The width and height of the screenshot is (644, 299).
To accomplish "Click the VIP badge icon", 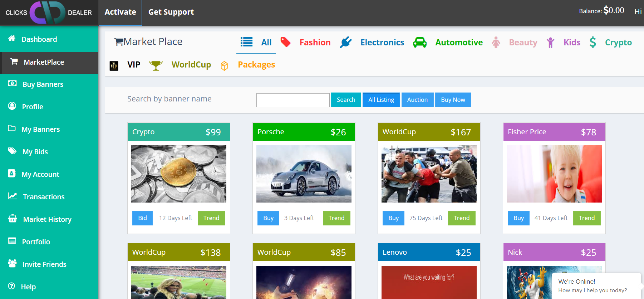I will tap(114, 66).
